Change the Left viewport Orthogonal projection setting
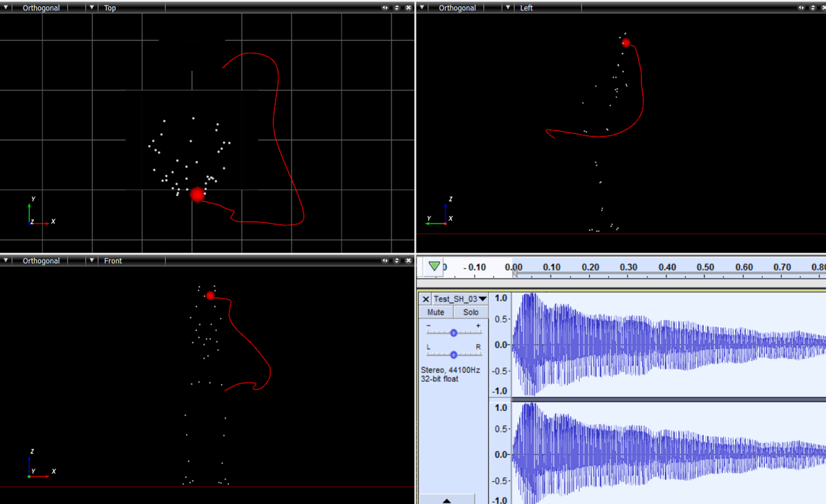826x504 pixels. pos(457,8)
